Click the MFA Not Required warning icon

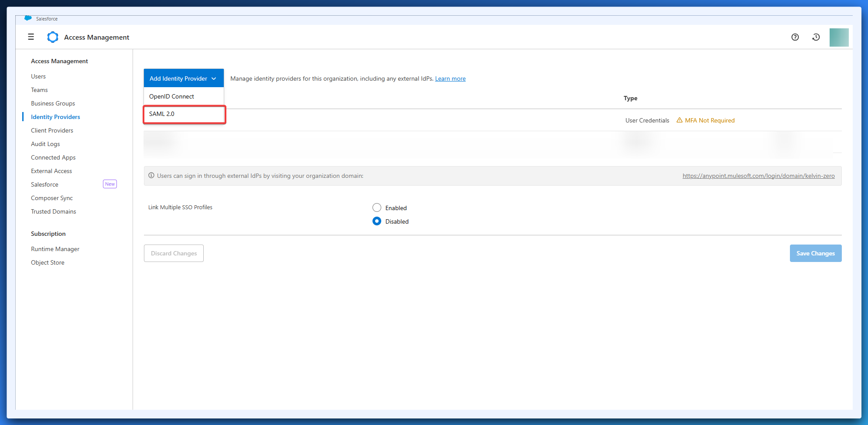pyautogui.click(x=679, y=120)
